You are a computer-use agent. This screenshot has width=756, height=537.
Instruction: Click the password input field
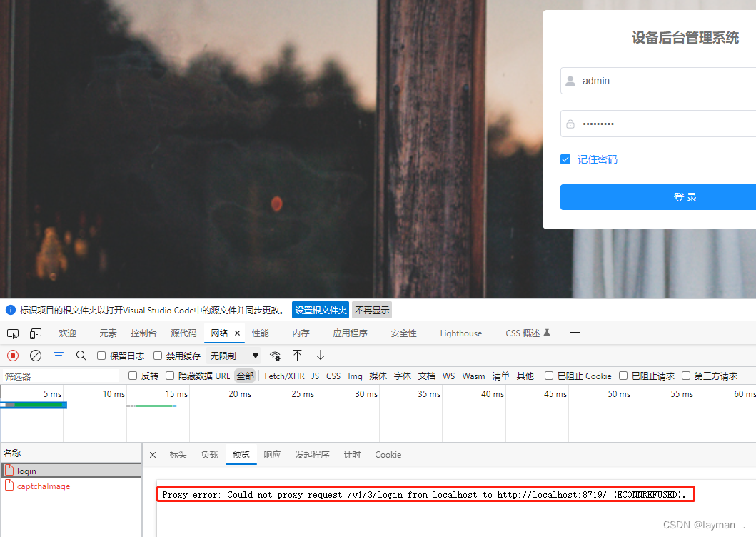658,124
